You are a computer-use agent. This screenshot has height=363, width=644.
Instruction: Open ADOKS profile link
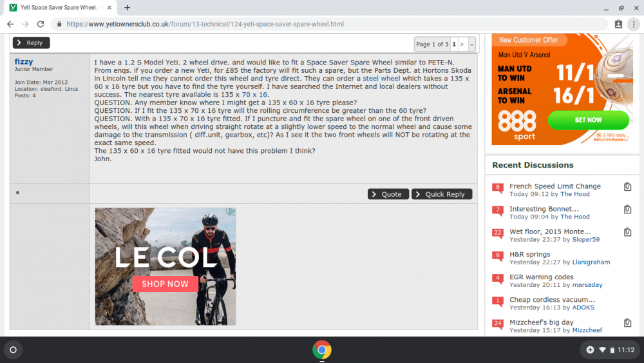click(583, 308)
